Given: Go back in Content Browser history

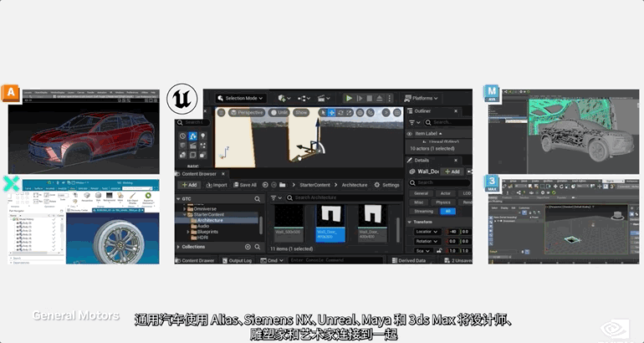Looking at the screenshot, I should click(265, 185).
